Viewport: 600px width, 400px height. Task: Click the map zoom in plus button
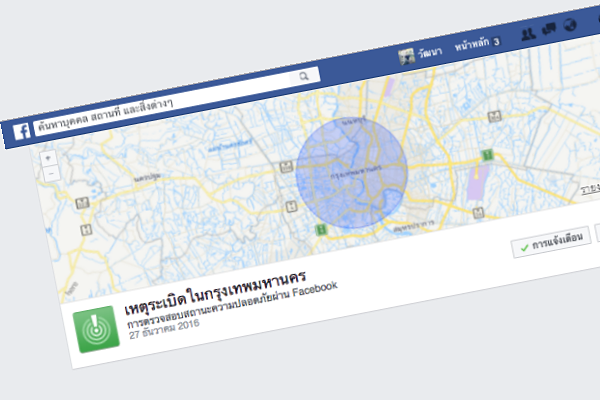[x=49, y=158]
